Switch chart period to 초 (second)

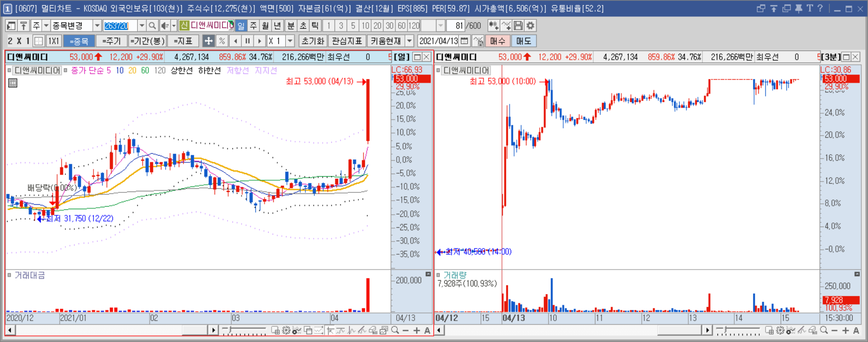click(303, 26)
